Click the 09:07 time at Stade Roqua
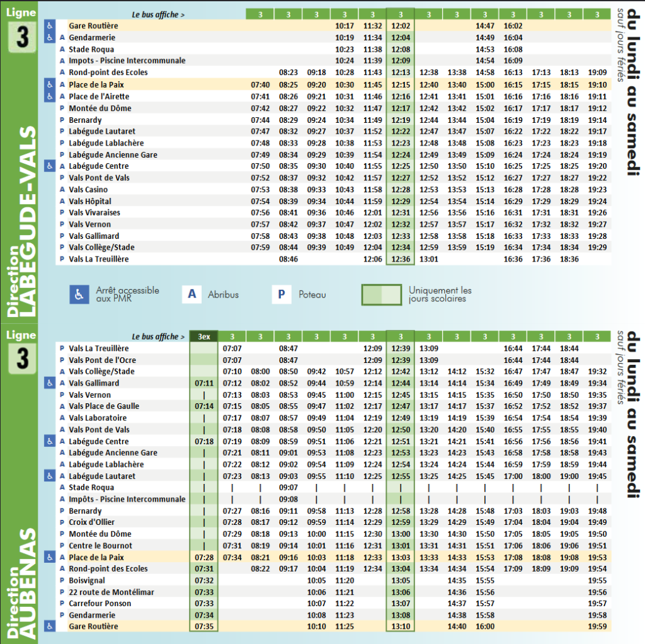645x644 pixels. click(x=288, y=488)
